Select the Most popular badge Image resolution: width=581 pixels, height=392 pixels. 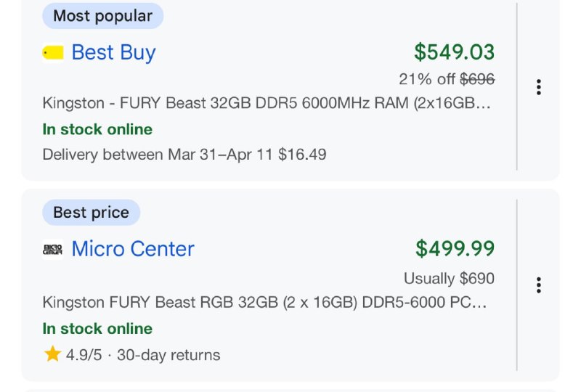102,16
